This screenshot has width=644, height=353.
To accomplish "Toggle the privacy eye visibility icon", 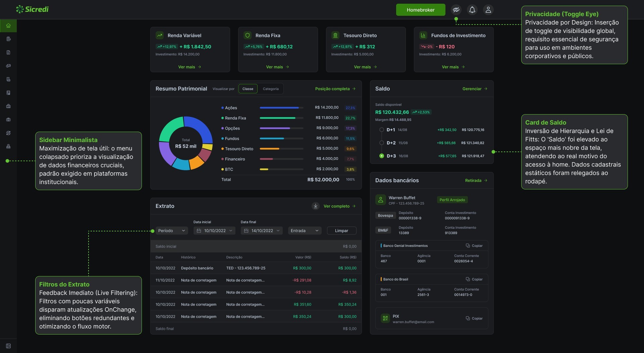I will point(456,10).
